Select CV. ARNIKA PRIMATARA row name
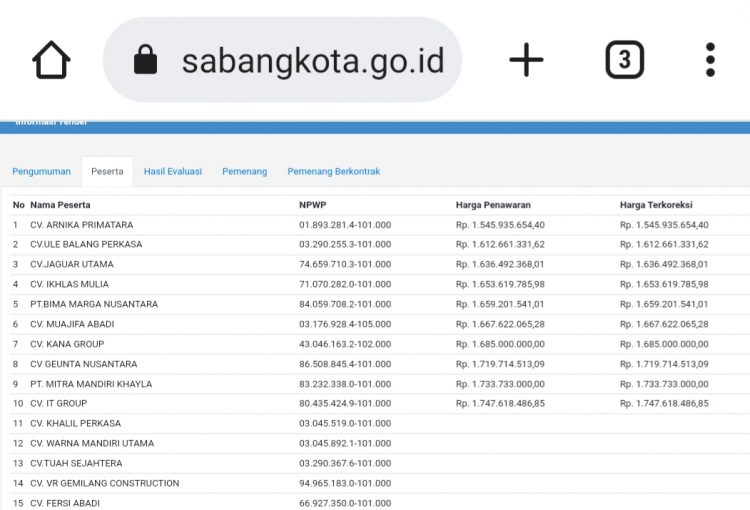This screenshot has width=750, height=510. click(82, 225)
